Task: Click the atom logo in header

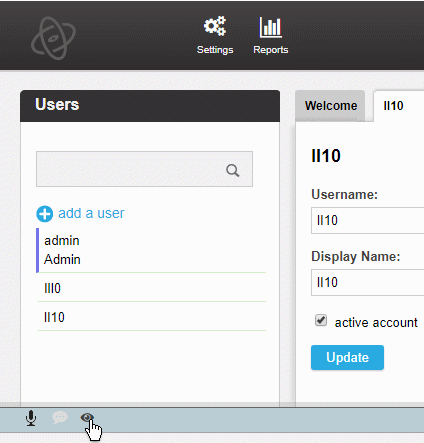Action: (53, 38)
